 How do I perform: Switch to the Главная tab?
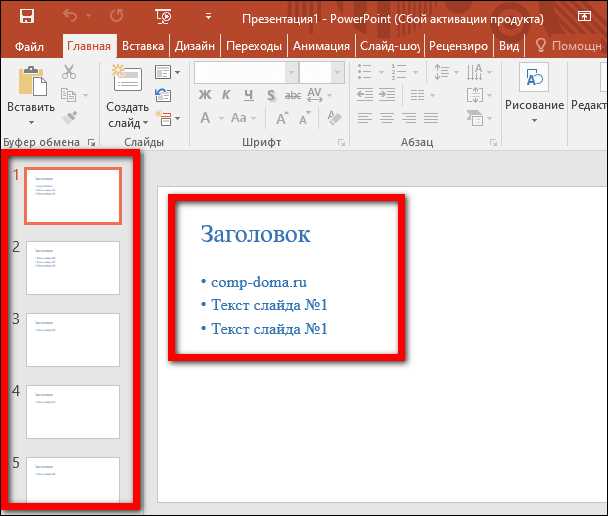click(89, 46)
